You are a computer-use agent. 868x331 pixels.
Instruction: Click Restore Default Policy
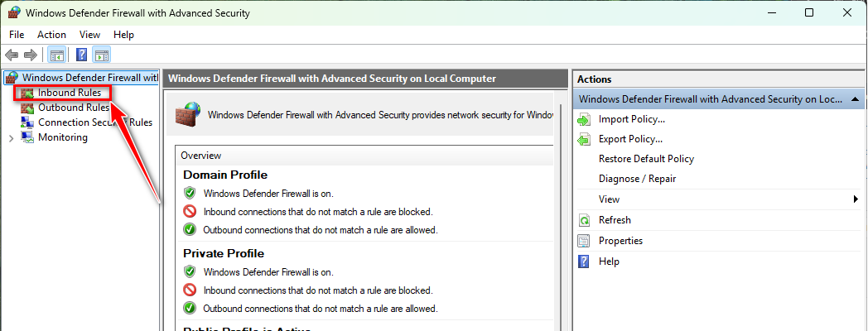[646, 159]
